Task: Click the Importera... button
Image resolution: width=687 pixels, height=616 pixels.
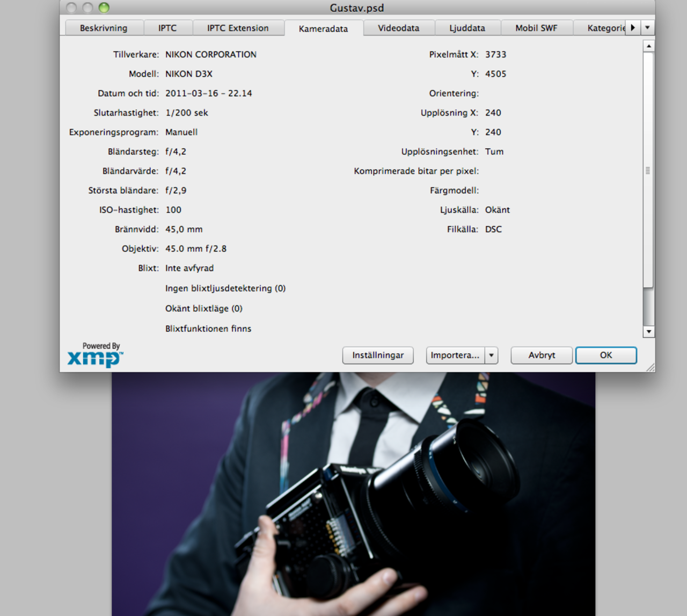Action: point(455,355)
